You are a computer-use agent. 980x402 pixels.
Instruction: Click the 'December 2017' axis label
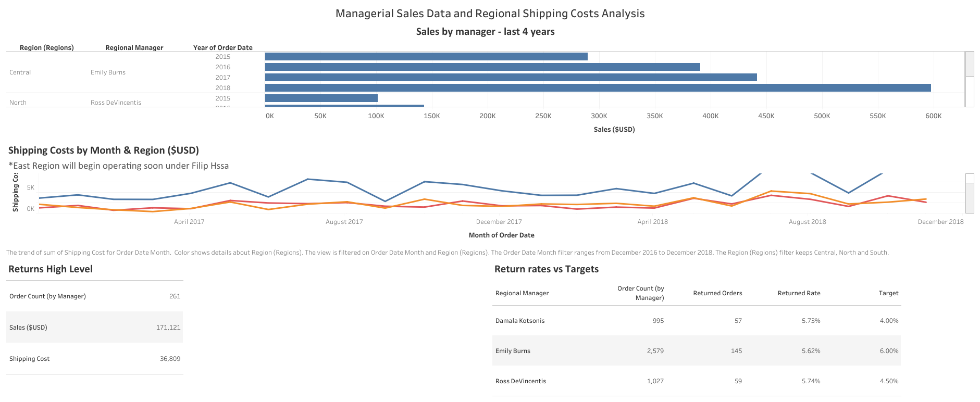tap(499, 222)
